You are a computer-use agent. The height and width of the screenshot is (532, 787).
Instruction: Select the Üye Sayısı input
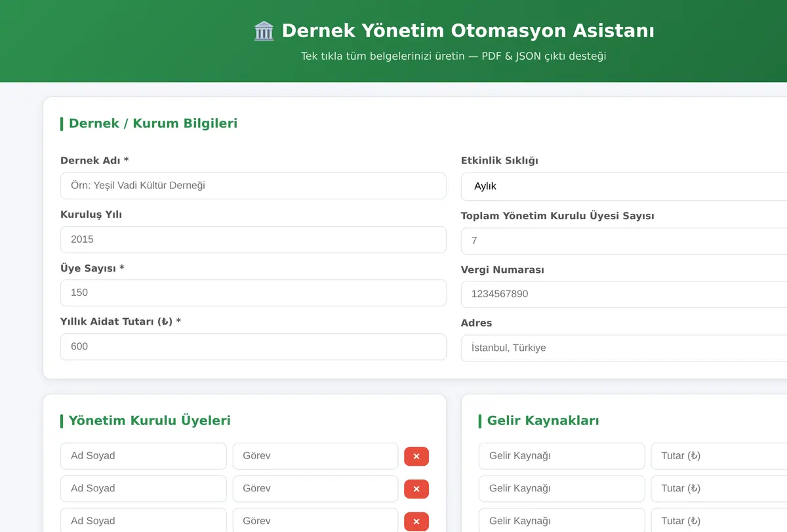[253, 293]
